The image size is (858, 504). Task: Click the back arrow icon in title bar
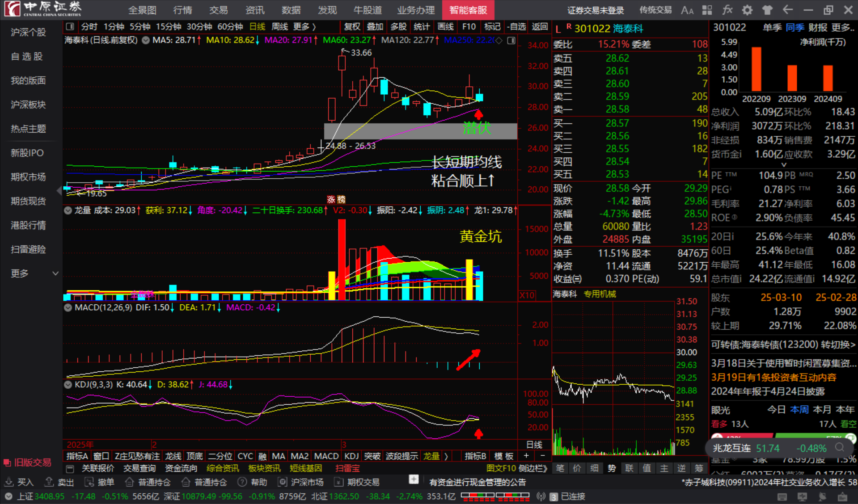[x=787, y=10]
